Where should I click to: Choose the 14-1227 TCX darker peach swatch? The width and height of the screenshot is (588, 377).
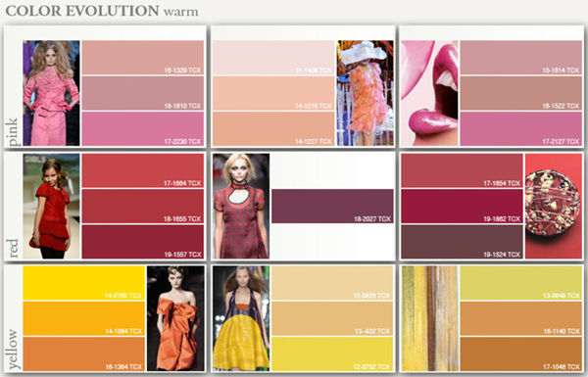(273, 128)
